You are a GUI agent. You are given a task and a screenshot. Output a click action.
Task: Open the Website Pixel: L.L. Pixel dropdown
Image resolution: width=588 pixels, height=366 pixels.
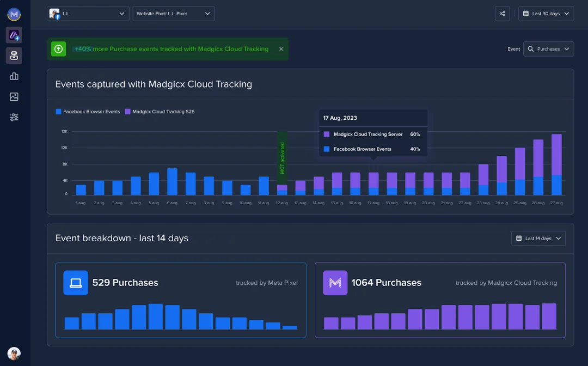click(174, 14)
